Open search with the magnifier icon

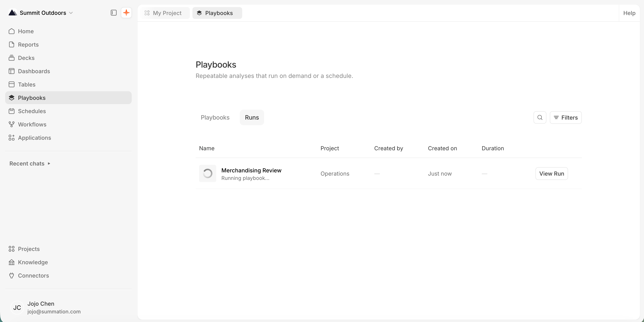pyautogui.click(x=540, y=117)
